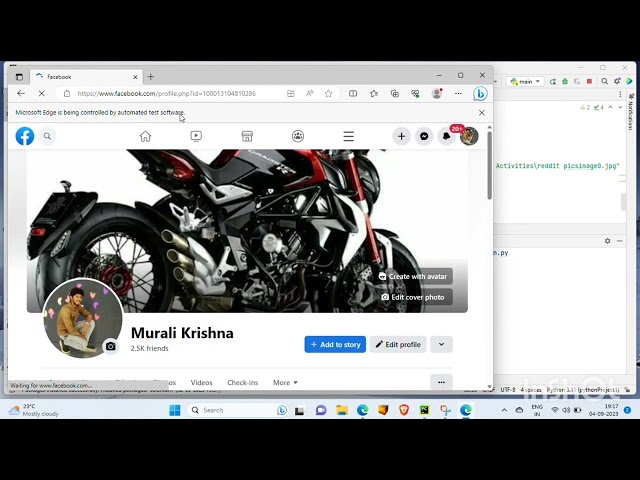Click Edit profile button
The height and width of the screenshot is (480, 640).
[x=398, y=344]
